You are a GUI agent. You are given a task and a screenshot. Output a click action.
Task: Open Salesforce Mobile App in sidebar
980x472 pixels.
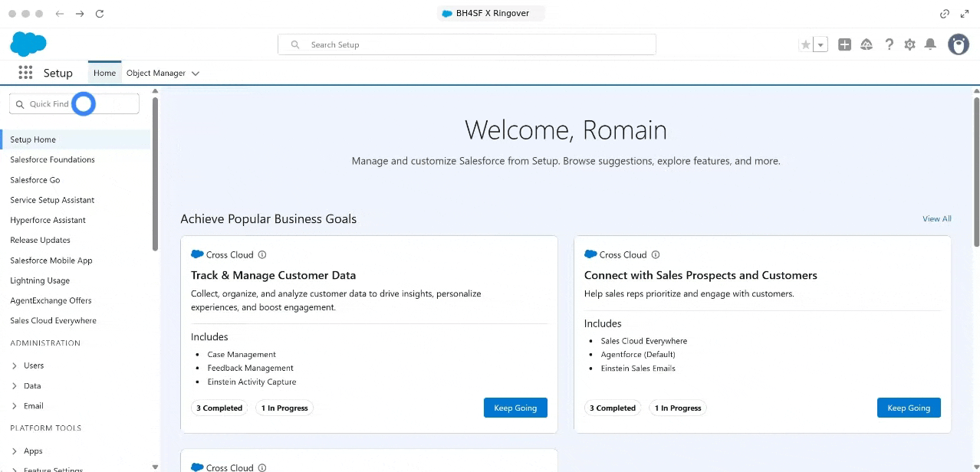tap(51, 261)
